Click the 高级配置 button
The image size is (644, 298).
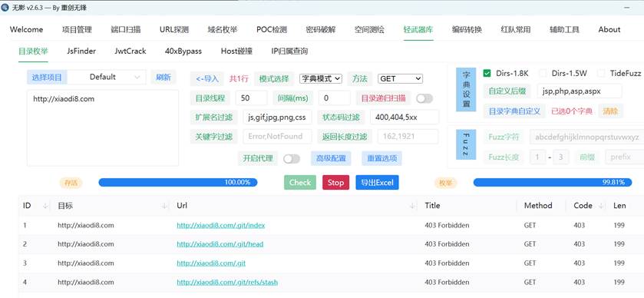click(x=331, y=158)
